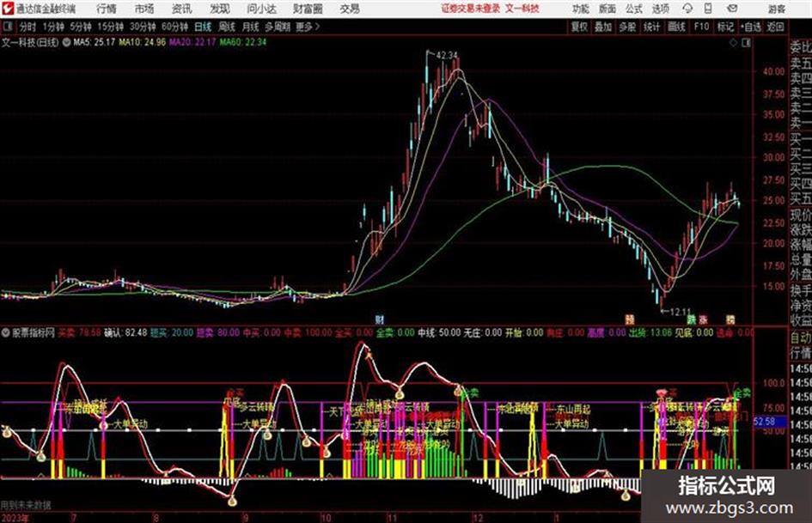
Task: Switch to the 15分钟 period tab
Action: tap(111, 27)
